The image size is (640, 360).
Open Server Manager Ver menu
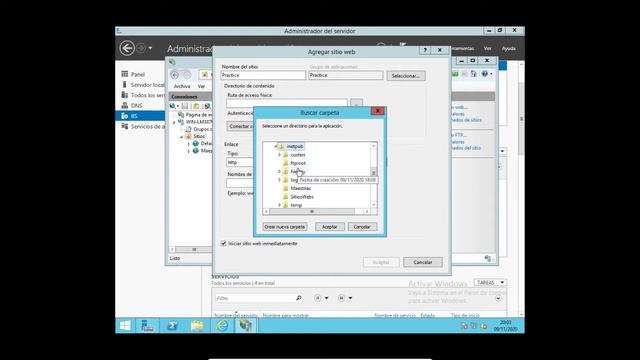coord(487,48)
